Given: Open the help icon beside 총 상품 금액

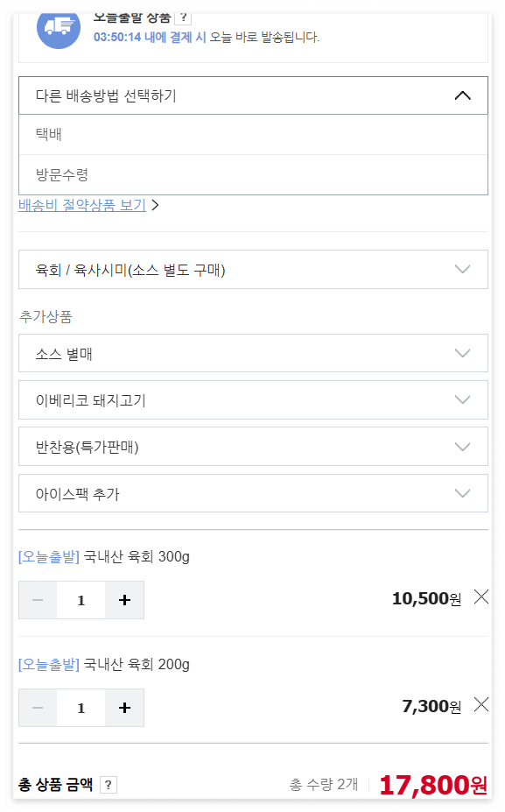Looking at the screenshot, I should 107,785.
